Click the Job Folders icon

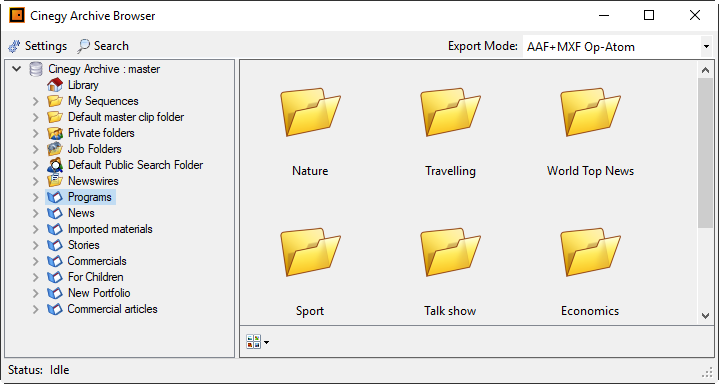pos(55,149)
